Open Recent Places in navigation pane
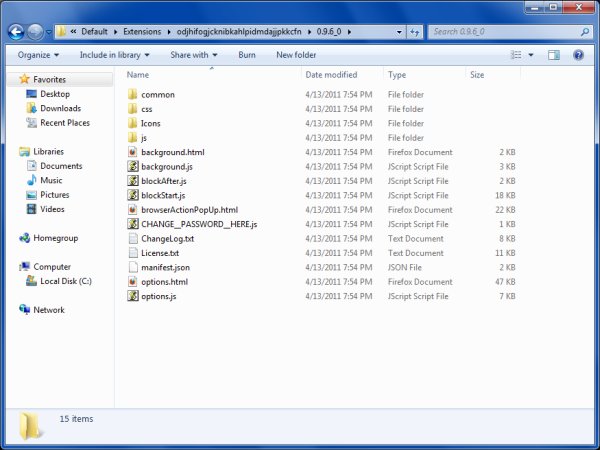 [65, 123]
